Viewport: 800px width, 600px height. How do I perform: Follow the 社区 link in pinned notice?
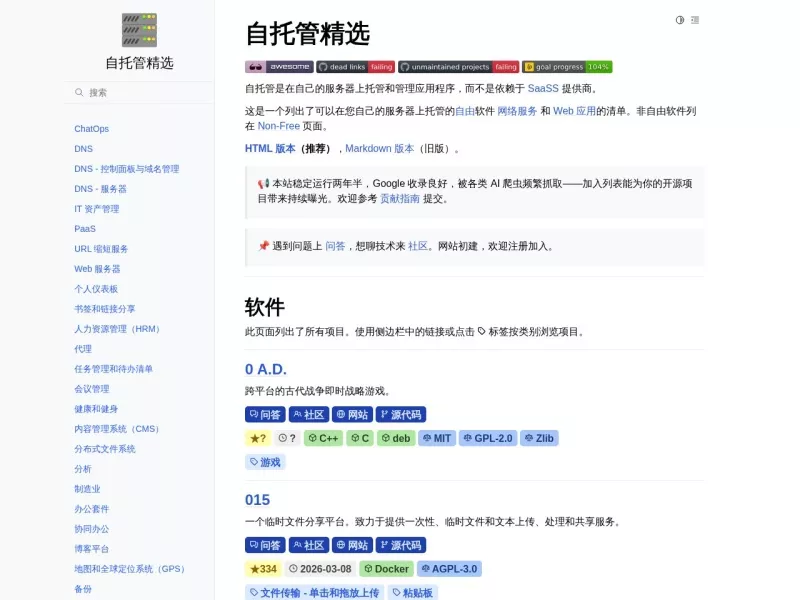pyautogui.click(x=418, y=246)
